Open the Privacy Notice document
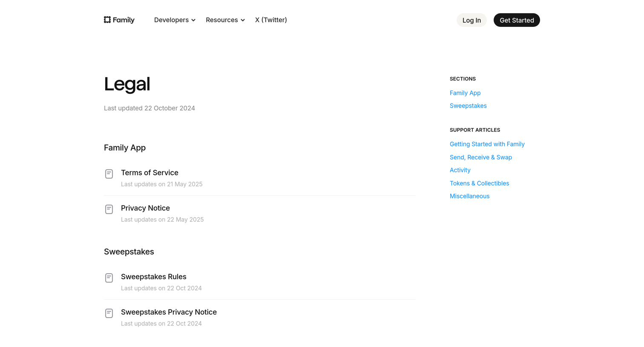The image size is (644, 347). pyautogui.click(x=145, y=208)
